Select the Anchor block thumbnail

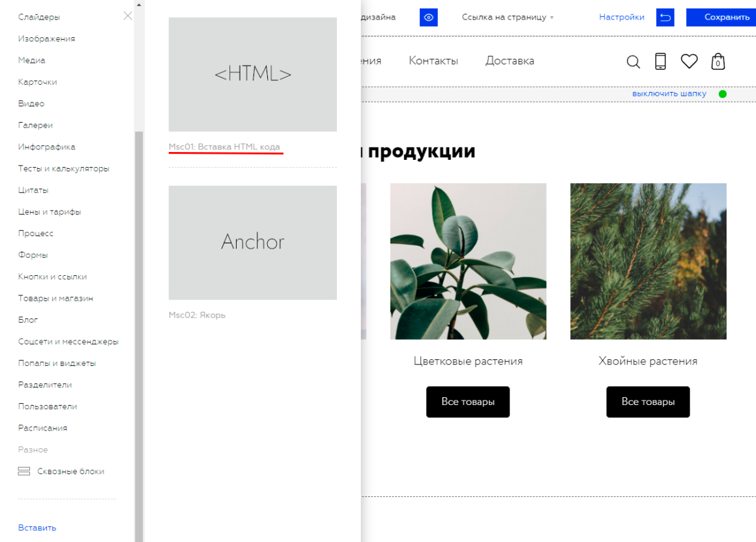(253, 243)
